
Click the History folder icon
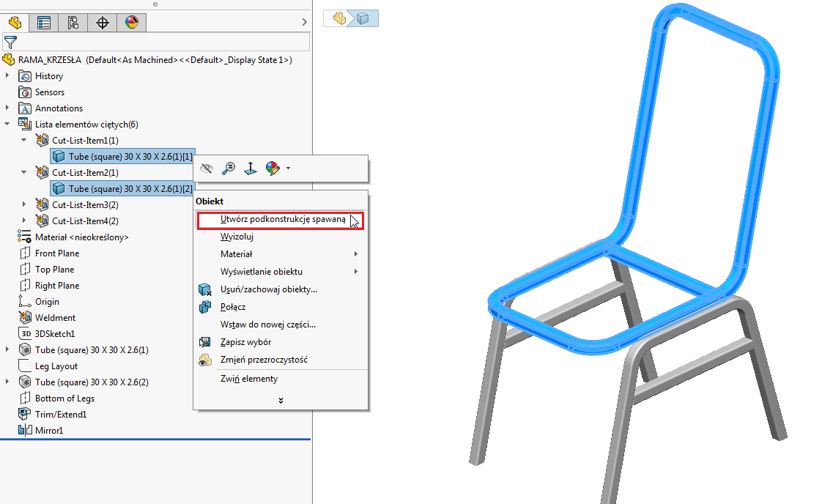pos(25,76)
